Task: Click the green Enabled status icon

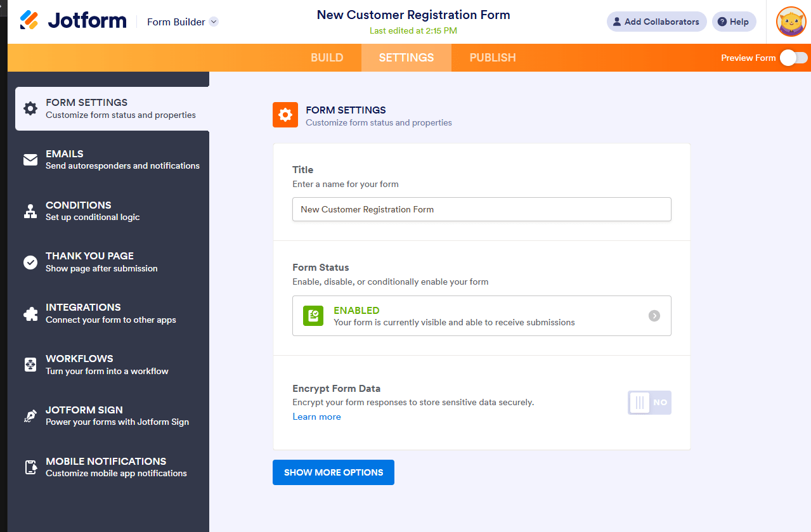Action: 313,316
